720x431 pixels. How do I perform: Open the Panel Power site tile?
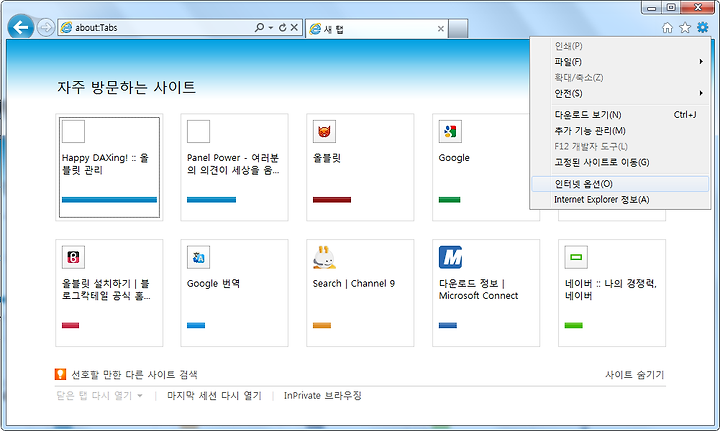pyautogui.click(x=234, y=168)
